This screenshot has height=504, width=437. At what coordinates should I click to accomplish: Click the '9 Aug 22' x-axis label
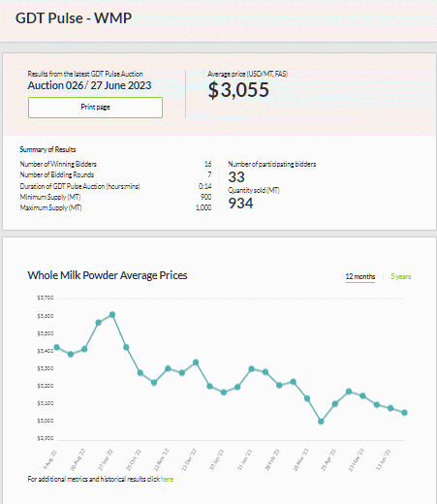click(49, 459)
